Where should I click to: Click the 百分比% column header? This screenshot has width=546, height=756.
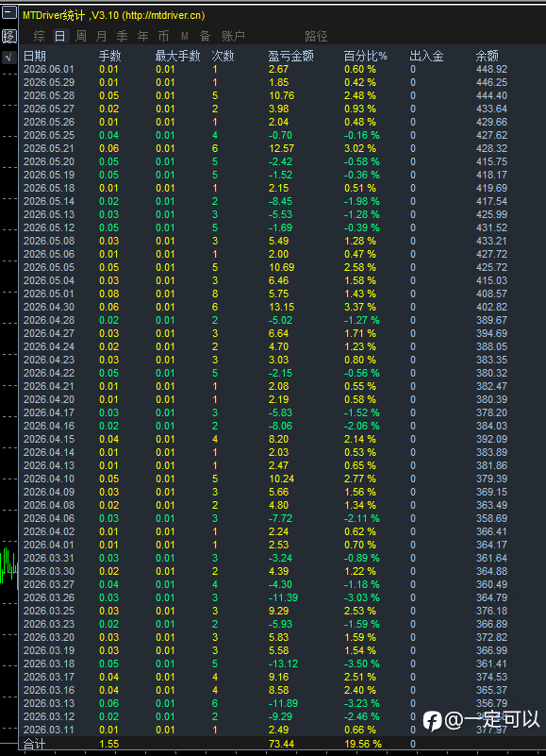tap(366, 57)
